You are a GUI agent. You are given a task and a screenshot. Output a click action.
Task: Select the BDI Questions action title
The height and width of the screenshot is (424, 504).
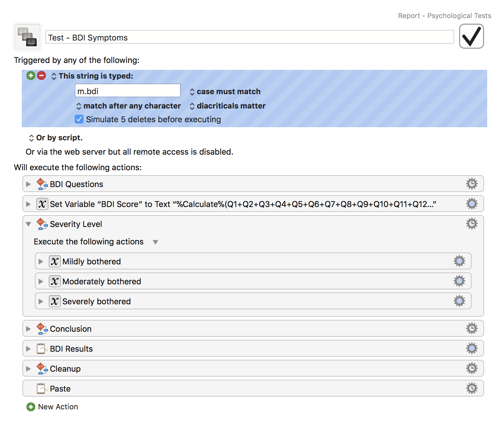76,184
